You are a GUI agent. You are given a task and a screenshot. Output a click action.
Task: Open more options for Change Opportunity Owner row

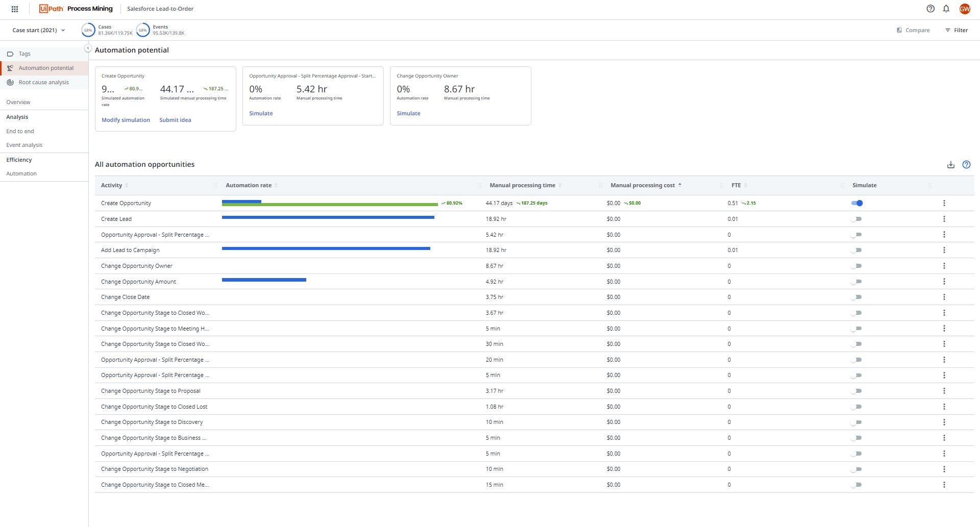[x=944, y=266]
